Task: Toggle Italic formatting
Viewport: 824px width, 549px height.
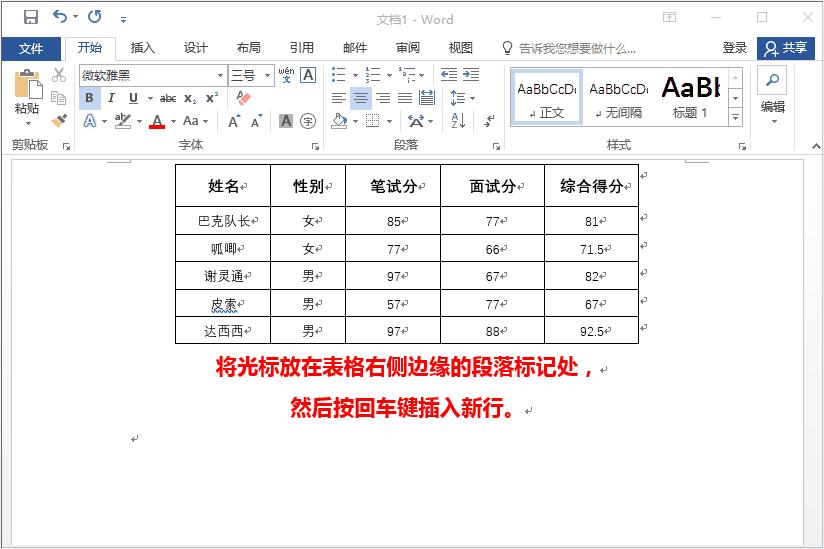Action: pyautogui.click(x=111, y=98)
